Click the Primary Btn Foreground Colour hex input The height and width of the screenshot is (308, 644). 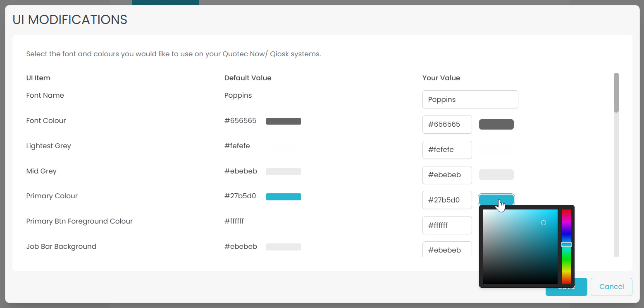pos(447,225)
